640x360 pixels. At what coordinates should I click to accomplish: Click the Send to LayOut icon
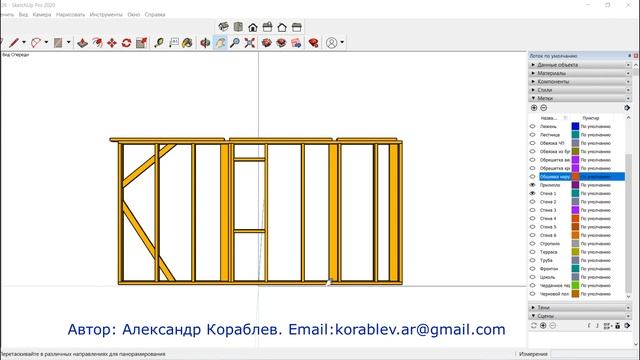coord(296,42)
